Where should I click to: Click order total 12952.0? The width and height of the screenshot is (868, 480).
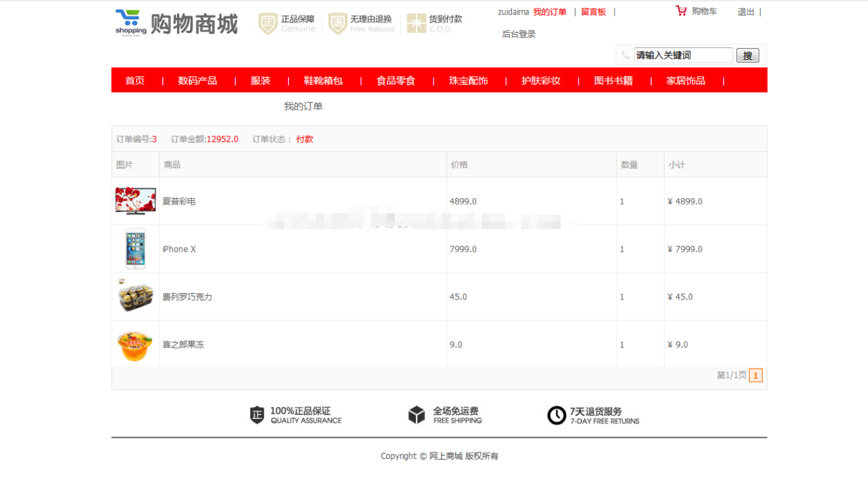tap(222, 139)
